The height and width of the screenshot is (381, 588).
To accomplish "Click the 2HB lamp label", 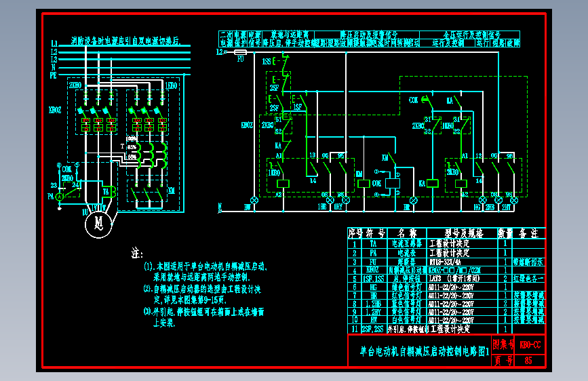I will click(490, 207).
